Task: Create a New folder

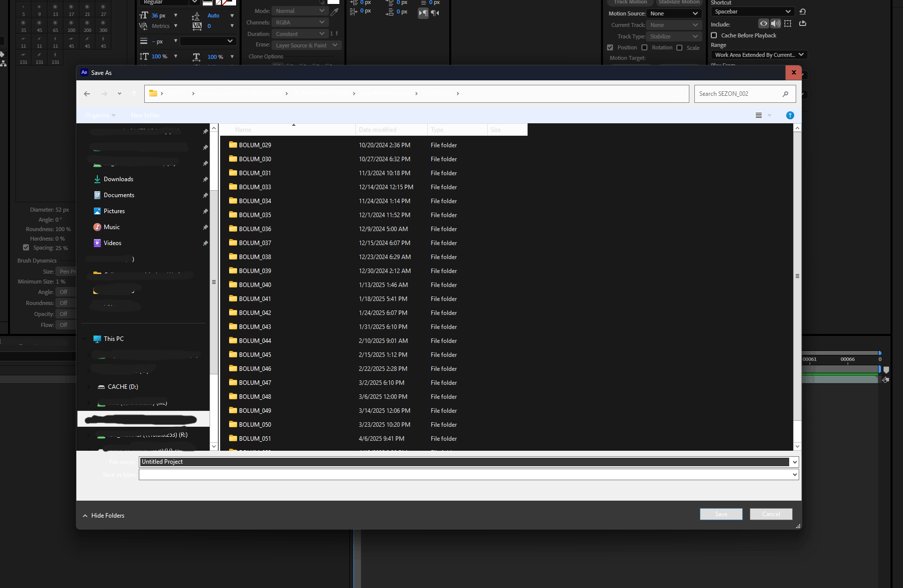Action: pyautogui.click(x=145, y=115)
